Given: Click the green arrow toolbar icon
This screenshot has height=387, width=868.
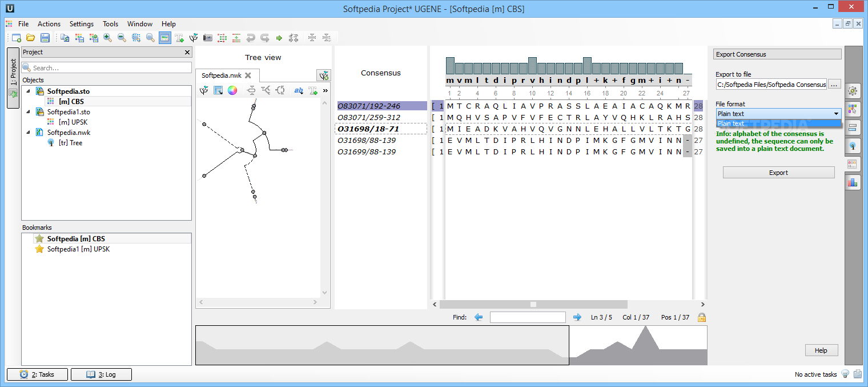Looking at the screenshot, I should click(x=279, y=38).
